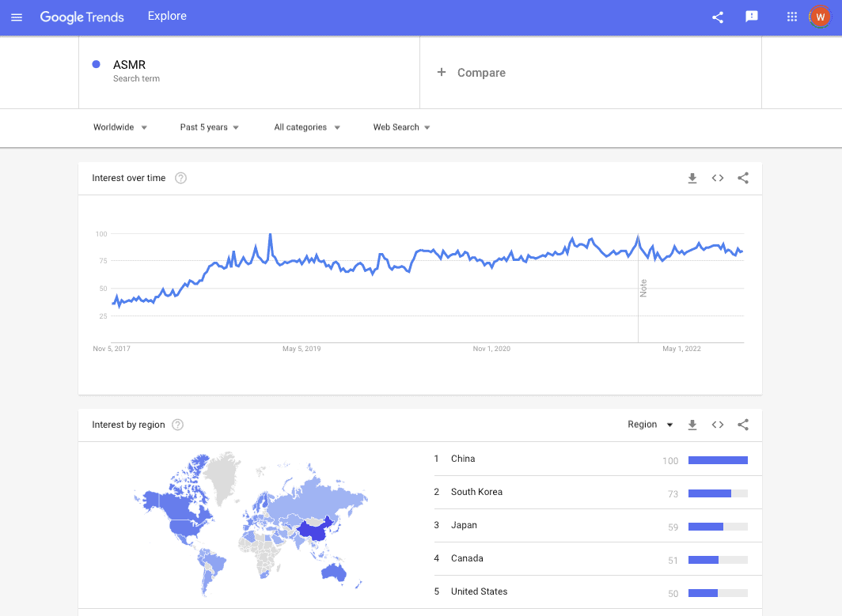Click the plus icon beside Compare
The width and height of the screenshot is (842, 616).
(441, 72)
